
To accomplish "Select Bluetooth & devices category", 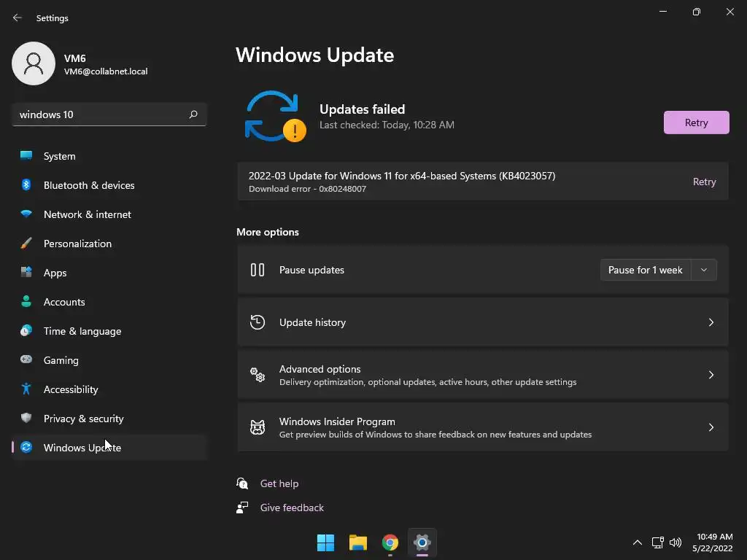I will pos(109,185).
